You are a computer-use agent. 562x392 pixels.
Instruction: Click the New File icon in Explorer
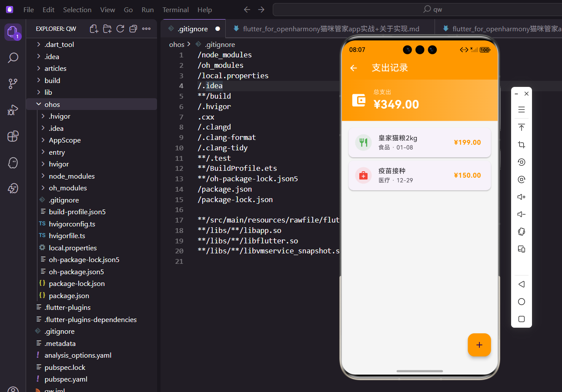[94, 29]
